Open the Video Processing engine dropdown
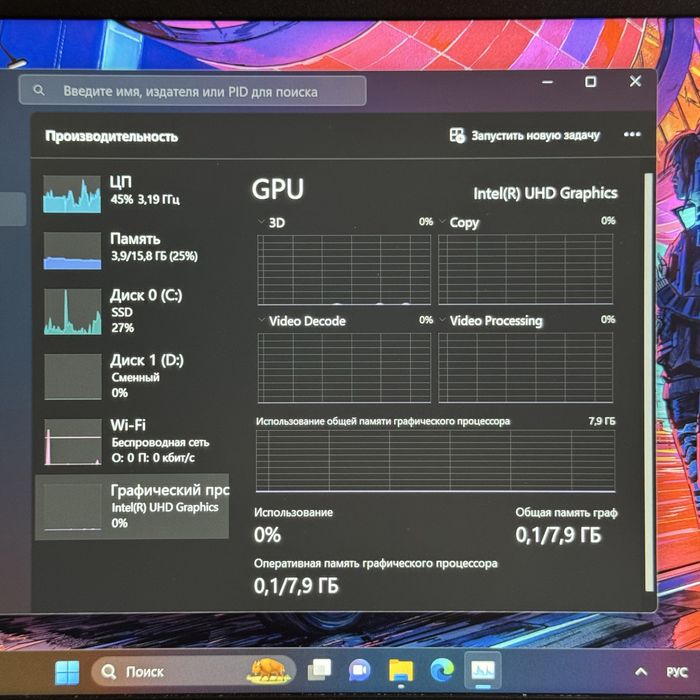700x700 pixels. click(x=442, y=320)
